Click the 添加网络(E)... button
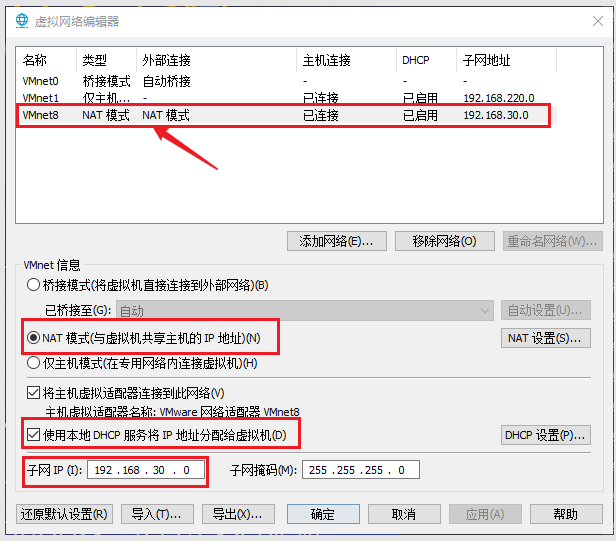 coord(337,241)
